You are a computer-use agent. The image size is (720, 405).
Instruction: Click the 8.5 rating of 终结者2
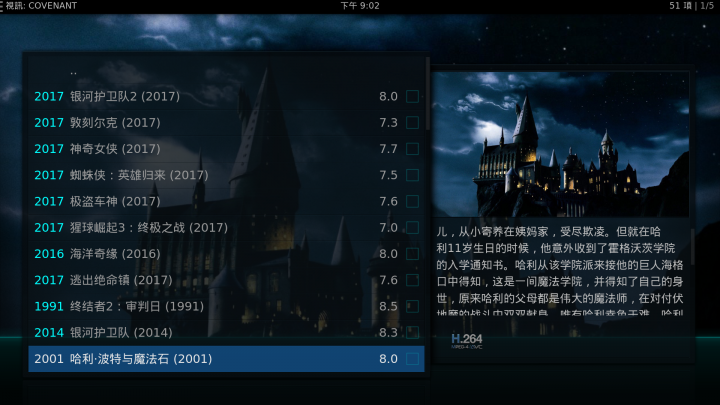(x=388, y=306)
